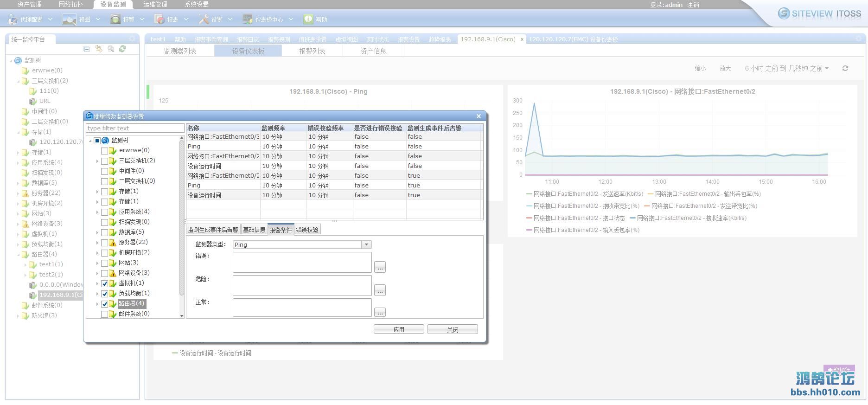
Task: Open the 仪表板中心 toolbar item
Action: [268, 19]
